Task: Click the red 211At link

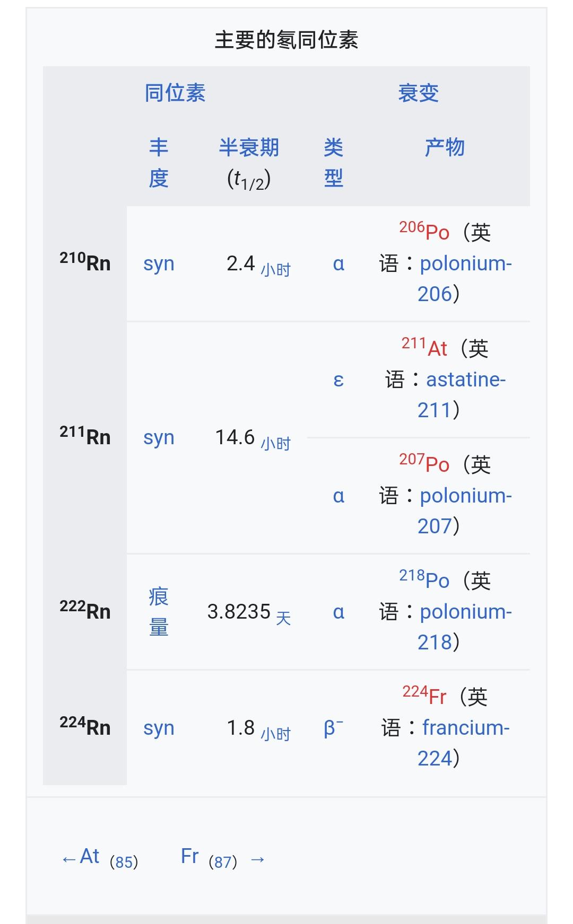Action: click(424, 347)
